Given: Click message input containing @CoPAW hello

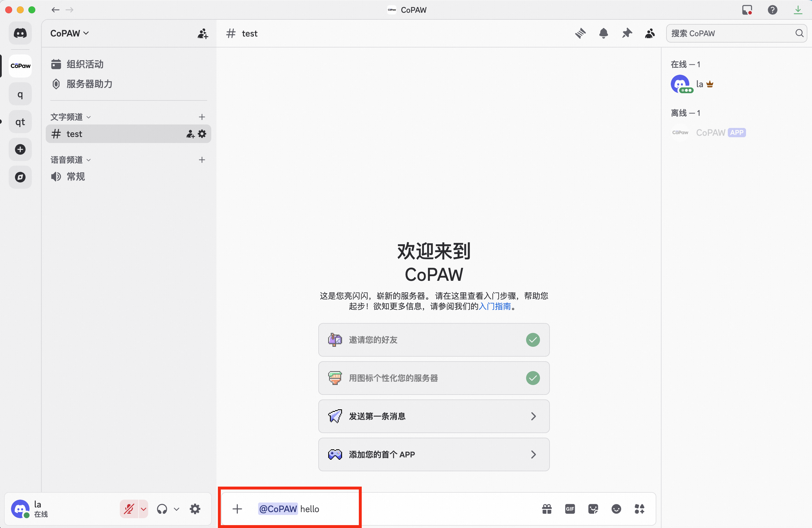Looking at the screenshot, I should 438,509.
